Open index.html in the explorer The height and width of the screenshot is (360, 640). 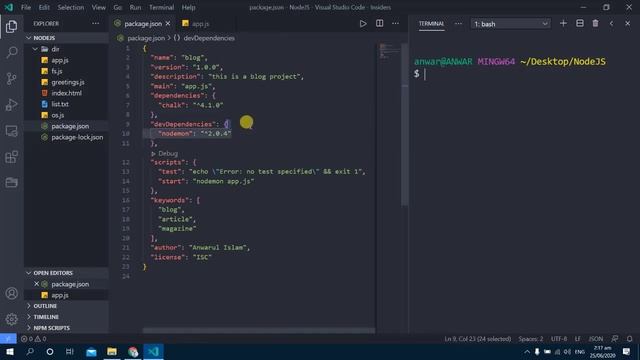click(67, 93)
